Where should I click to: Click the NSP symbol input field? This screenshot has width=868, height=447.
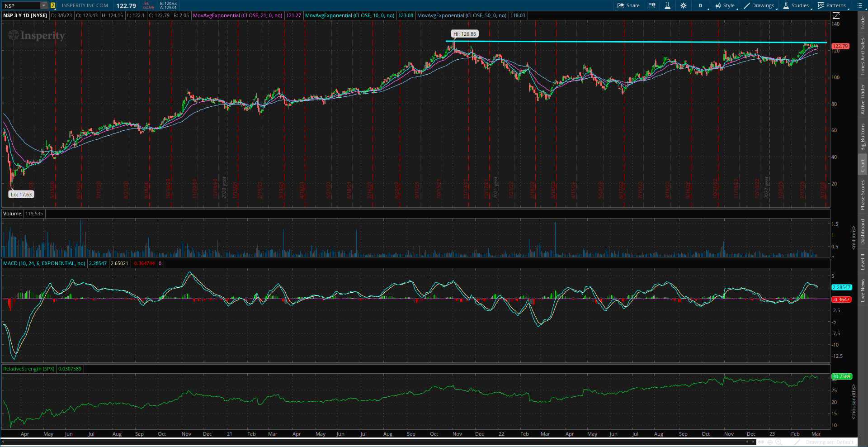tap(21, 5)
